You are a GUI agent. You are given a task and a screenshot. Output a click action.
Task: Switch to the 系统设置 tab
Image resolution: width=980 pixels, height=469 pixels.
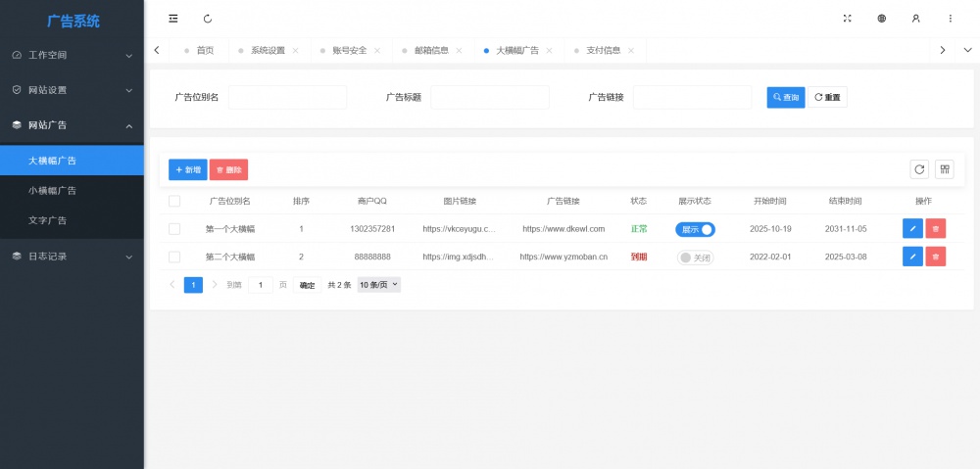pyautogui.click(x=268, y=50)
